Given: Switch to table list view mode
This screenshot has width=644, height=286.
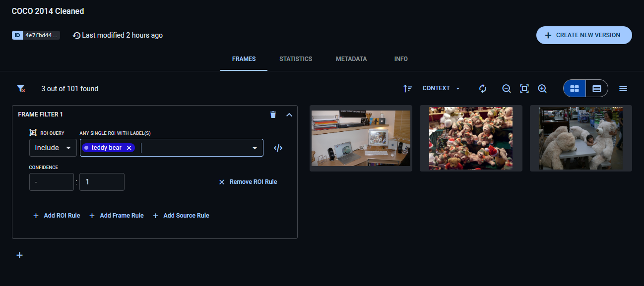Looking at the screenshot, I should coord(597,88).
